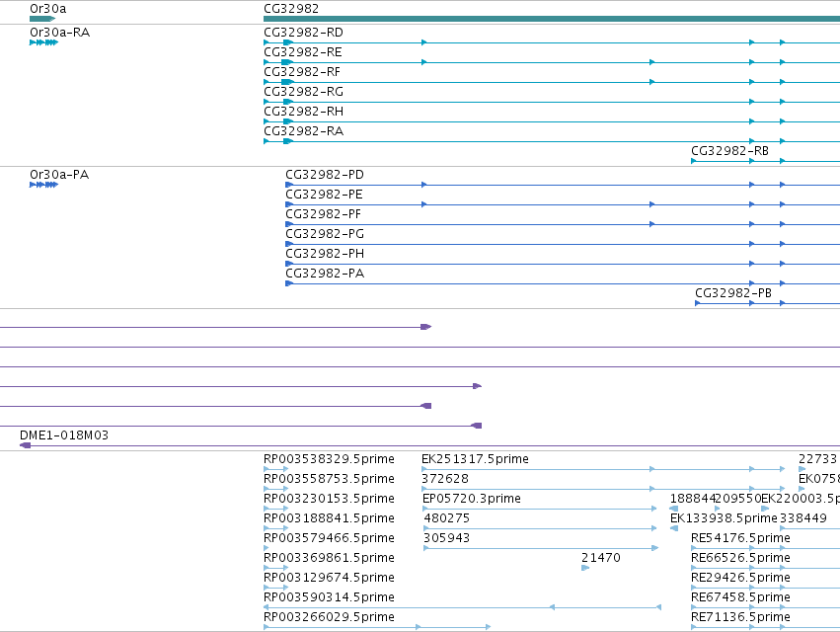Select the Or30a gene label
The width and height of the screenshot is (840, 632).
pyautogui.click(x=48, y=9)
